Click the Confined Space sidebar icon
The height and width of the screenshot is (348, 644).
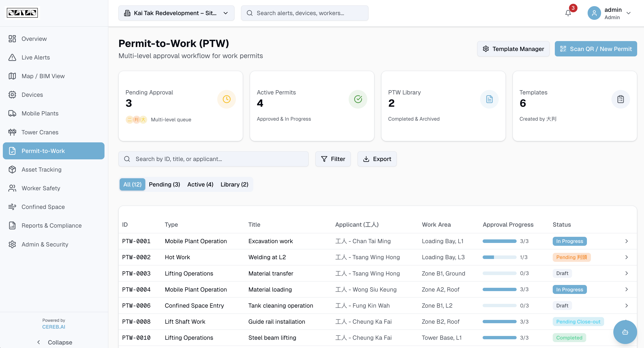point(12,207)
